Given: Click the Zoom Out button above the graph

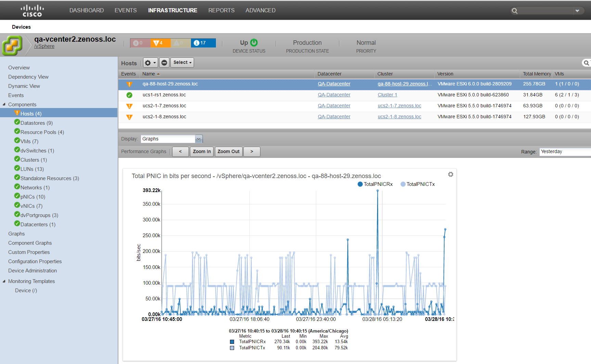Looking at the screenshot, I should click(x=228, y=151).
